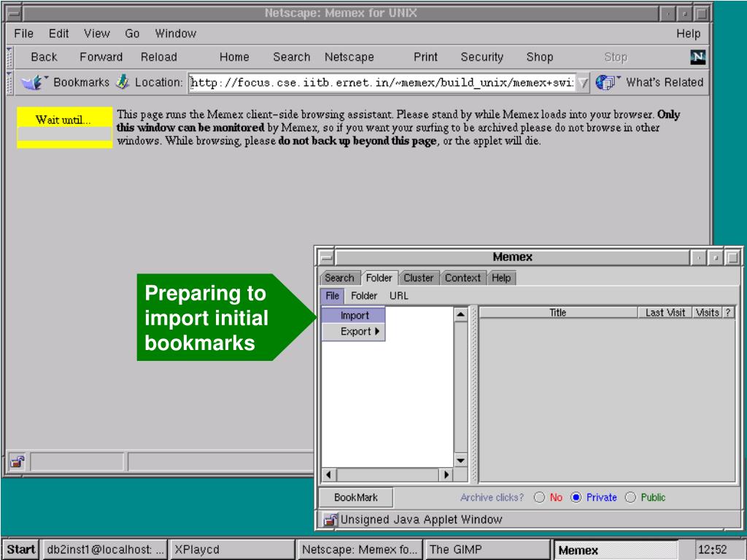Switch to The GIMP on the taskbar
The width and height of the screenshot is (747, 560).
pos(488,550)
